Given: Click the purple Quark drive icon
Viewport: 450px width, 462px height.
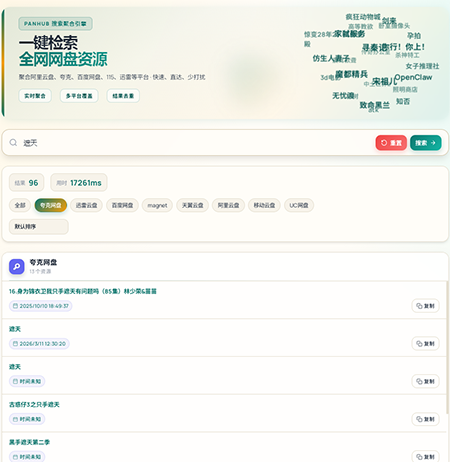Looking at the screenshot, I should coord(17,267).
